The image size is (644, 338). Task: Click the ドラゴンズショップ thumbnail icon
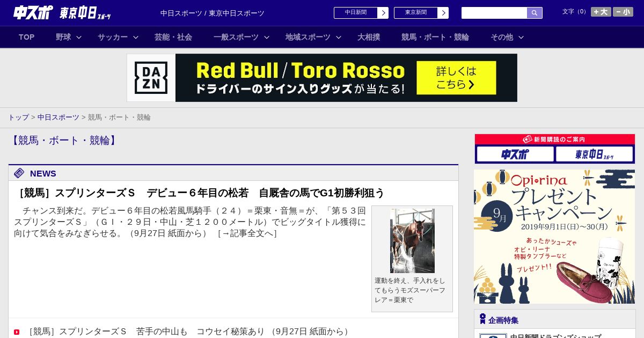pyautogui.click(x=493, y=335)
